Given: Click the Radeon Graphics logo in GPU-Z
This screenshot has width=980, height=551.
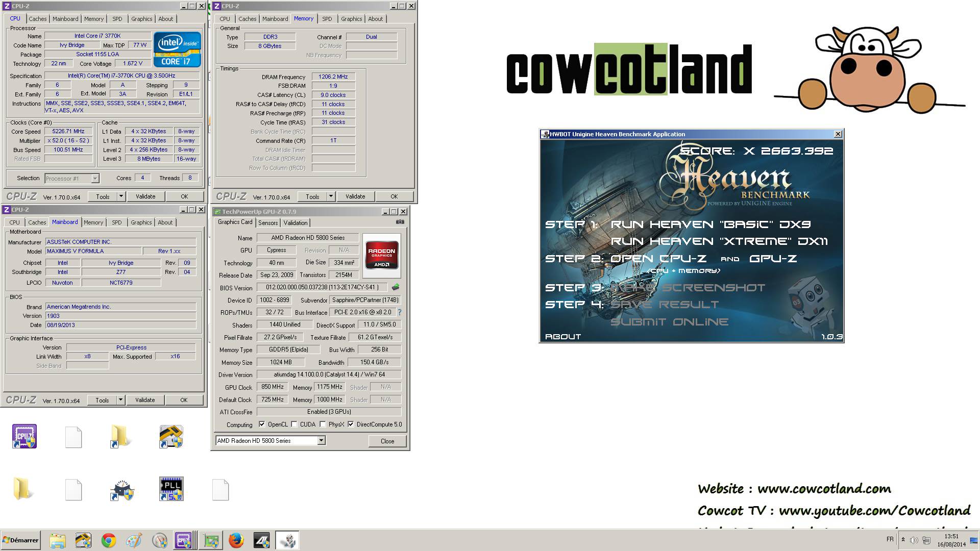Looking at the screenshot, I should [381, 255].
